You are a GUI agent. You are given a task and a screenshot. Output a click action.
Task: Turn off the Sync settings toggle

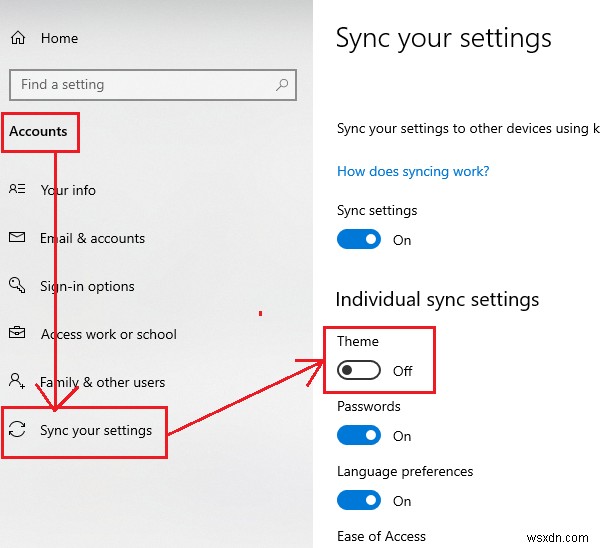pos(359,239)
